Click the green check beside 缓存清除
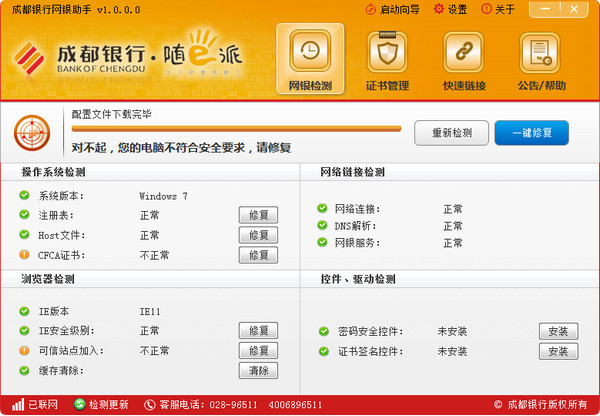This screenshot has height=416, width=600. click(x=24, y=370)
